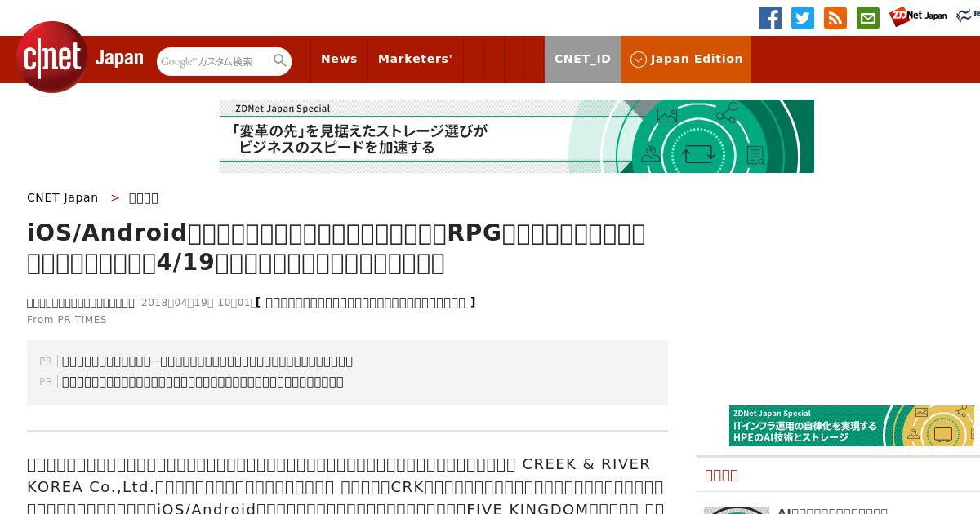Go to CNET Japan breadcrumb link
Image resolution: width=980 pixels, height=514 pixels.
pyautogui.click(x=63, y=197)
